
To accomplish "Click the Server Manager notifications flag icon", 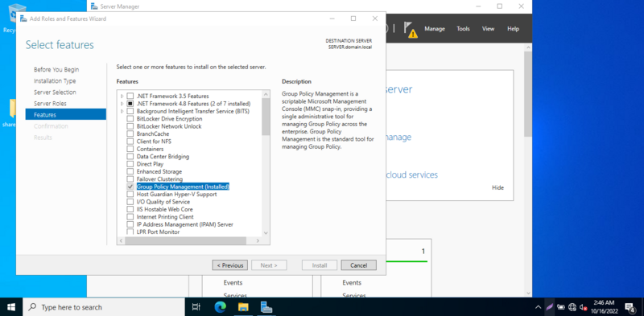I will coord(410,29).
